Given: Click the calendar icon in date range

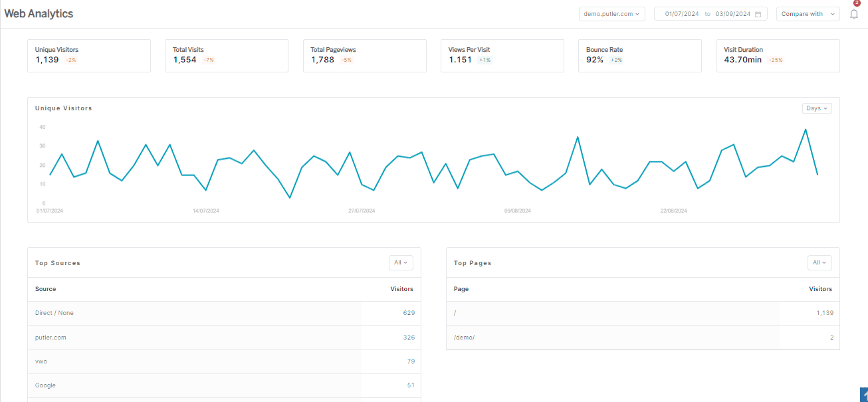Looking at the screenshot, I should (x=758, y=14).
